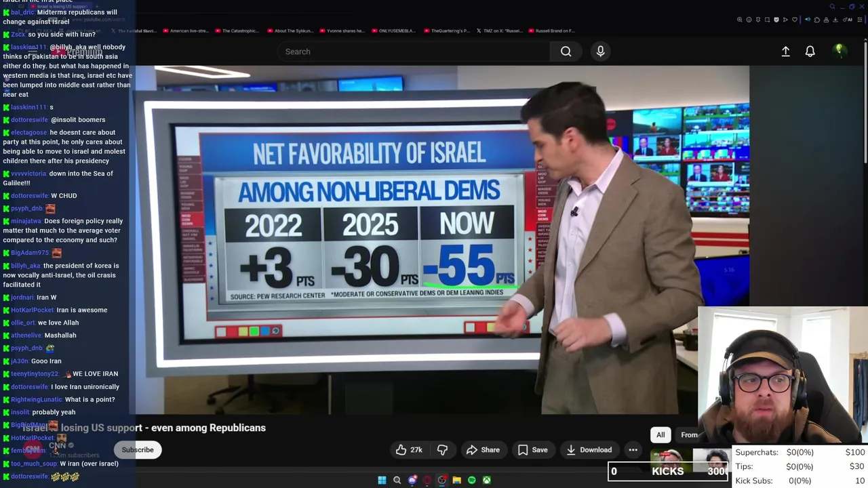Image resolution: width=868 pixels, height=488 pixels.
Task: Click chat username 'minajatwa'
Action: pos(26,221)
